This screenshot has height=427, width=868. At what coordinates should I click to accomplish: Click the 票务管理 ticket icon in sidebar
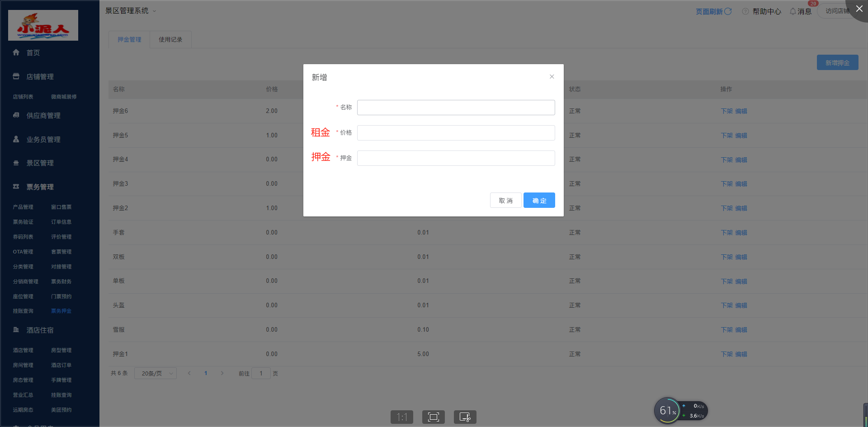click(16, 187)
